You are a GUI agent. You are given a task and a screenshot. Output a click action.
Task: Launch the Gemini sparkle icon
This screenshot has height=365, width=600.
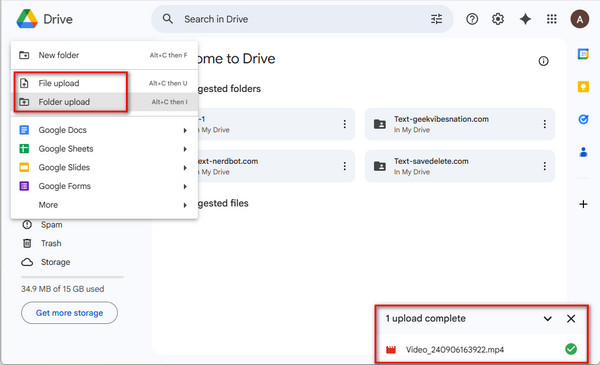525,19
